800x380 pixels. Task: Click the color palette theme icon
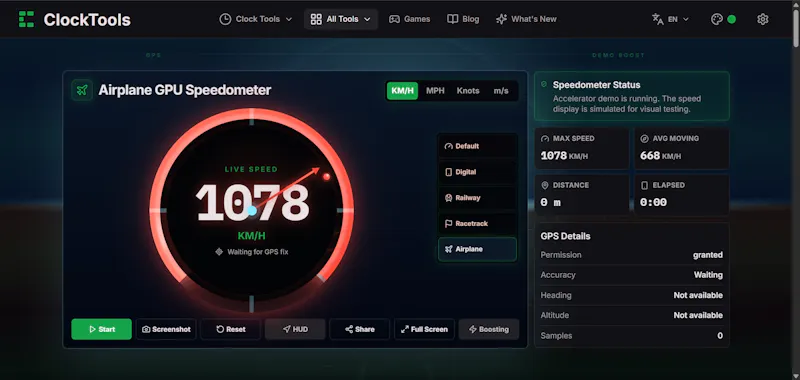(x=717, y=19)
